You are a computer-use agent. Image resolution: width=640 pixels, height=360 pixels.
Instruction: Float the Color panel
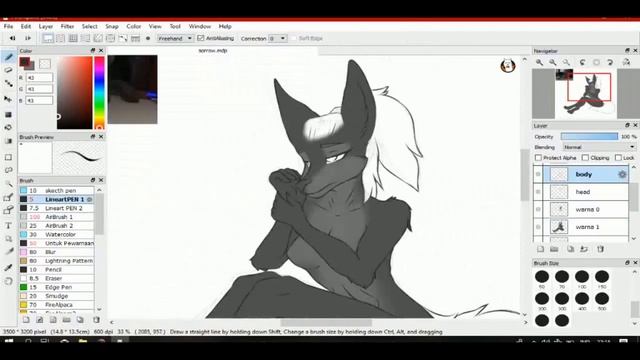(x=93, y=51)
